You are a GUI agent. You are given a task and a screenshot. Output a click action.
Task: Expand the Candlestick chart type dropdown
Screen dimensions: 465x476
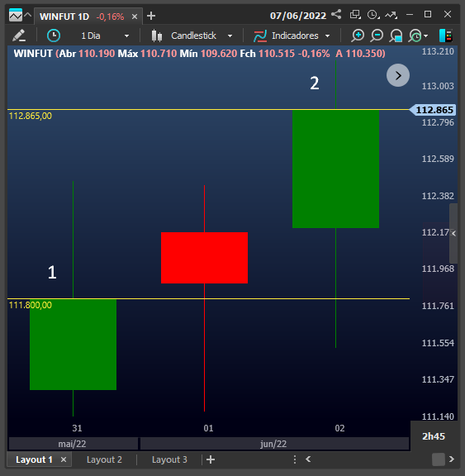[230, 36]
